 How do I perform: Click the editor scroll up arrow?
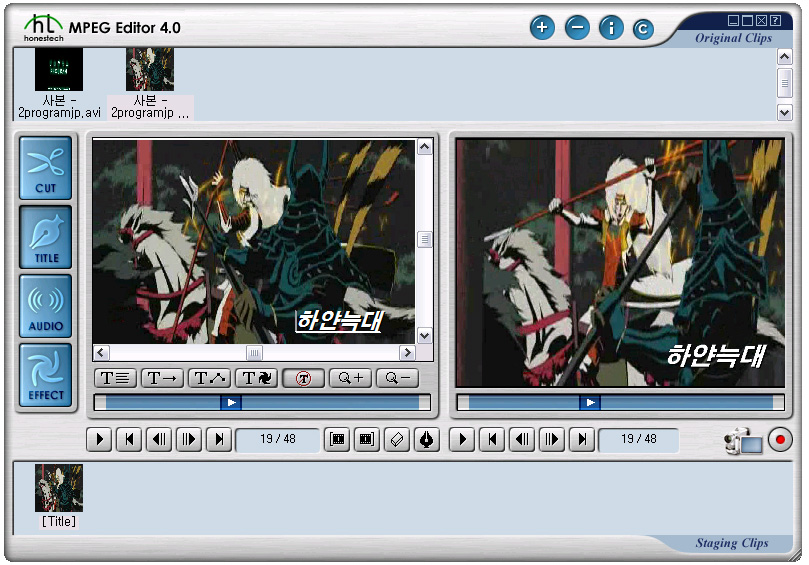(425, 147)
